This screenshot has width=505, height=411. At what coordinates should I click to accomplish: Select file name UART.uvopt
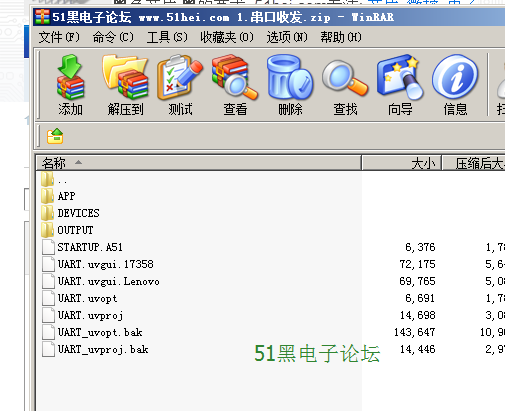tap(87, 298)
